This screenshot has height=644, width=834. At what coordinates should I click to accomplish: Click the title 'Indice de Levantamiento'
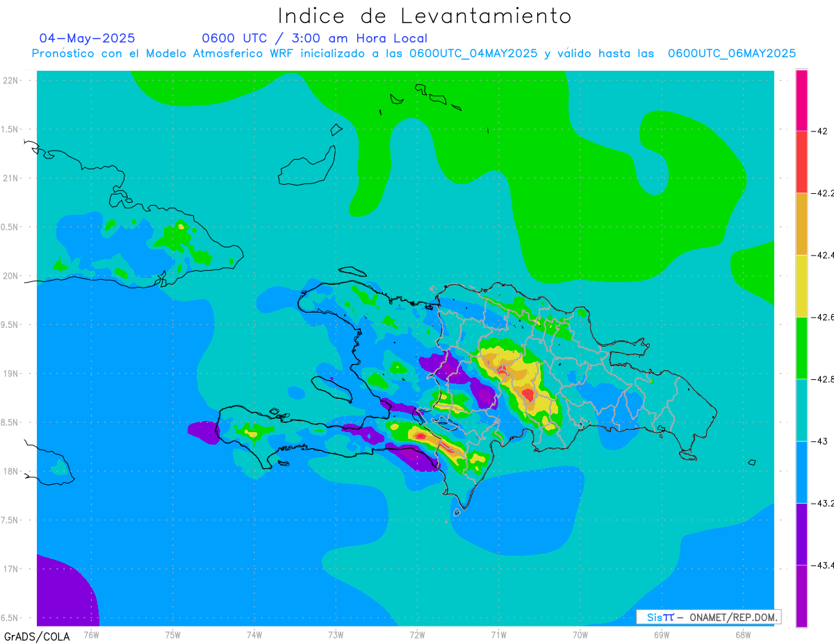425,15
